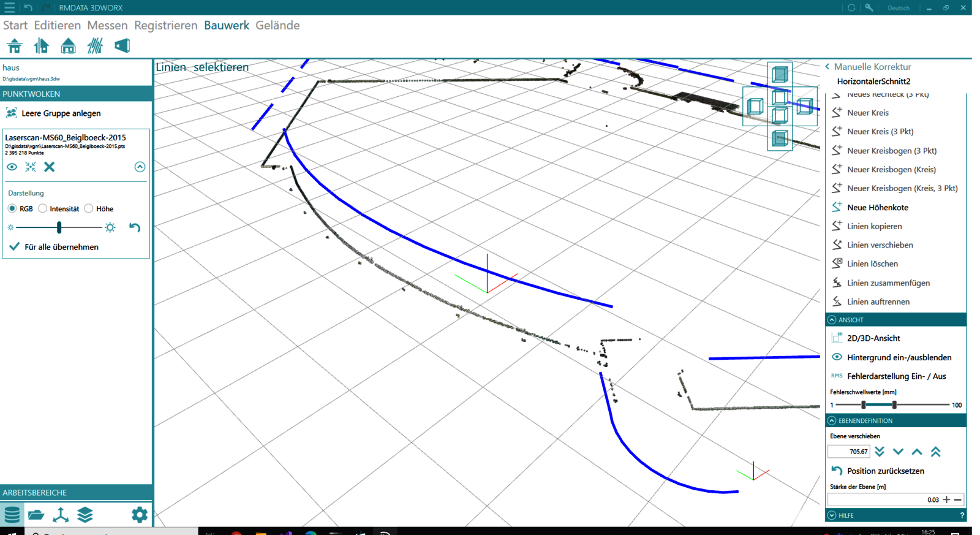This screenshot has width=980, height=535.
Task: Open the database work area icon
Action: pos(12,515)
